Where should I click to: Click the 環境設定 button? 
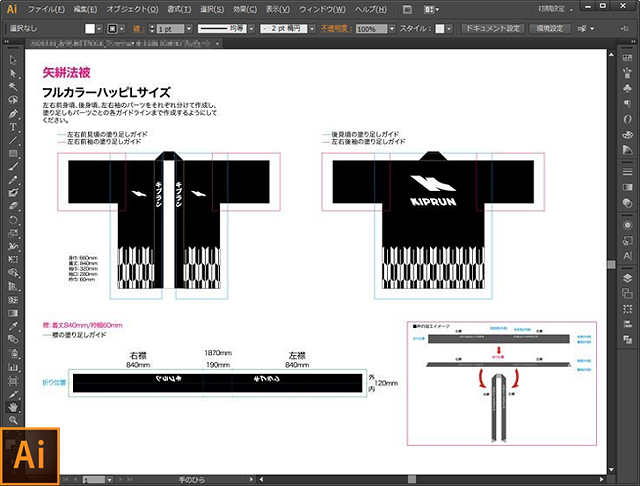550,29
